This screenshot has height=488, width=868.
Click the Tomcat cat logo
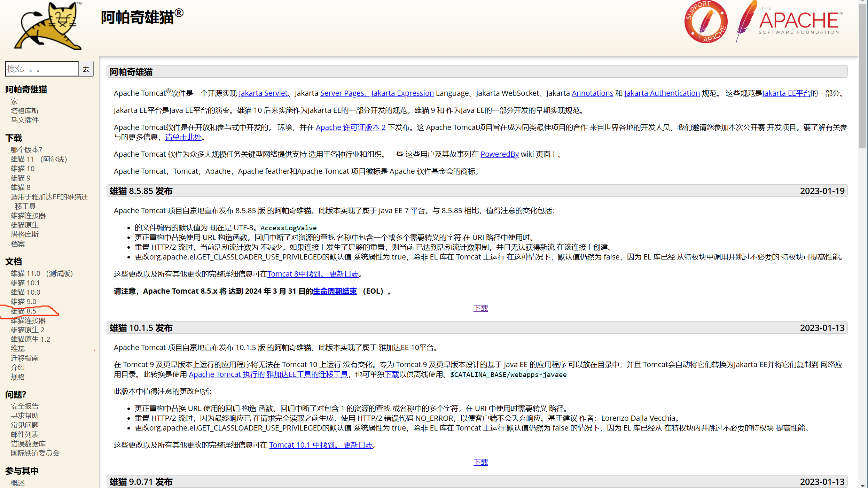coord(48,25)
